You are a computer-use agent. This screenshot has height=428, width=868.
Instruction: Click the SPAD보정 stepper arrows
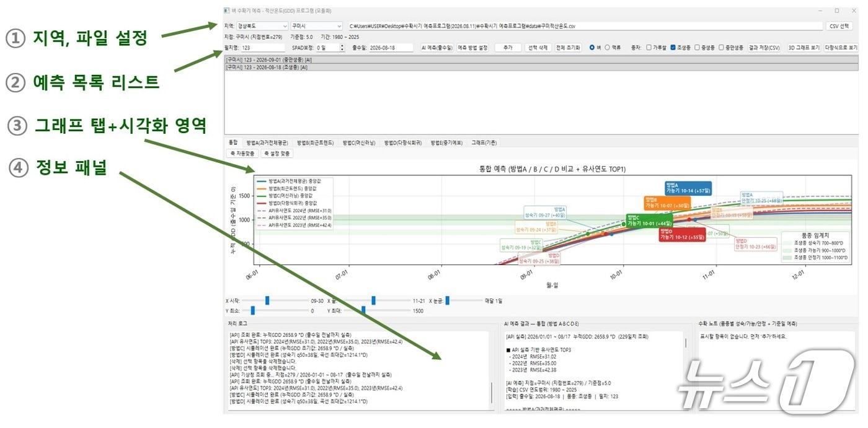[342, 48]
